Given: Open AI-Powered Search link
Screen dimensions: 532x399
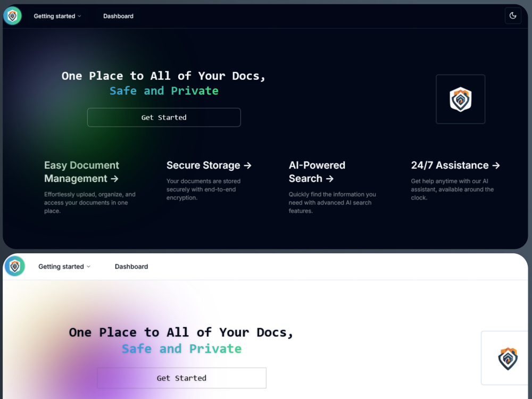Looking at the screenshot, I should 317,172.
